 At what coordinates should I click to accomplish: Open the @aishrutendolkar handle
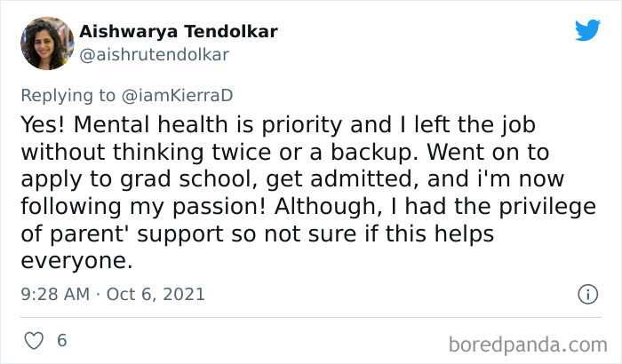(155, 54)
